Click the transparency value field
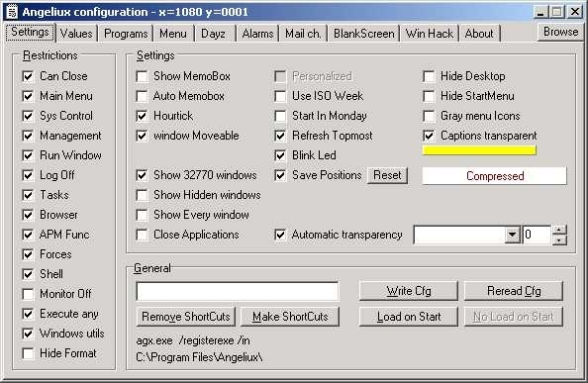The width and height of the screenshot is (588, 383). point(537,235)
